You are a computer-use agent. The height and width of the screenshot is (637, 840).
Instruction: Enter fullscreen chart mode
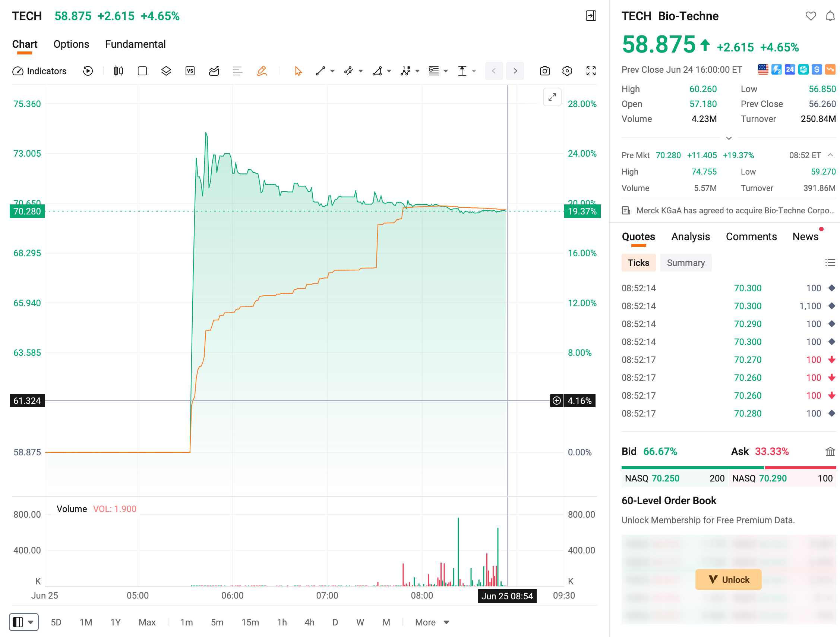591,71
